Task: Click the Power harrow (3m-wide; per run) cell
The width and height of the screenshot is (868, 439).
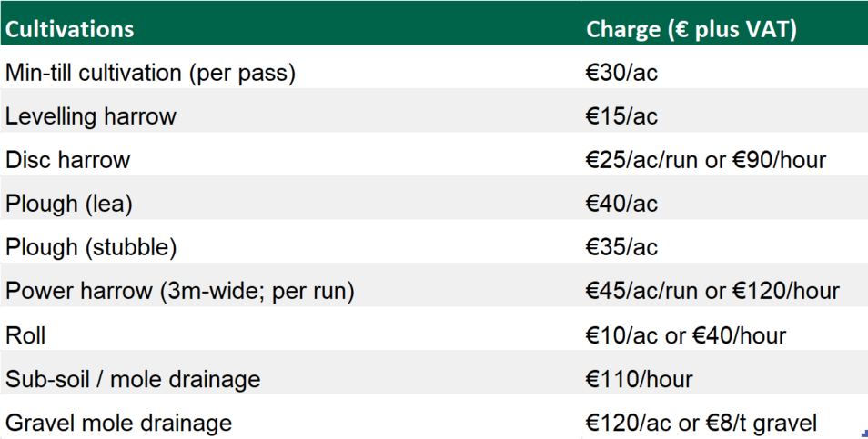Action: coord(180,292)
